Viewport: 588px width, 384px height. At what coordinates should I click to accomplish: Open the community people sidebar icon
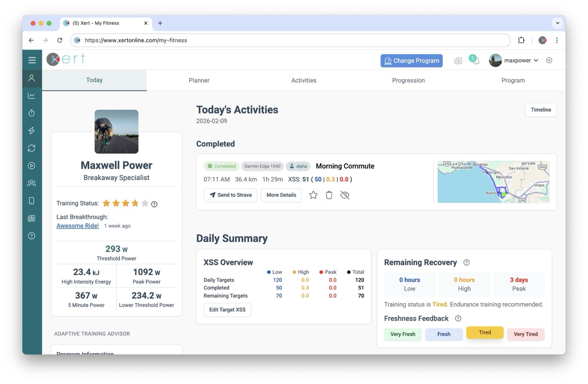(x=32, y=183)
